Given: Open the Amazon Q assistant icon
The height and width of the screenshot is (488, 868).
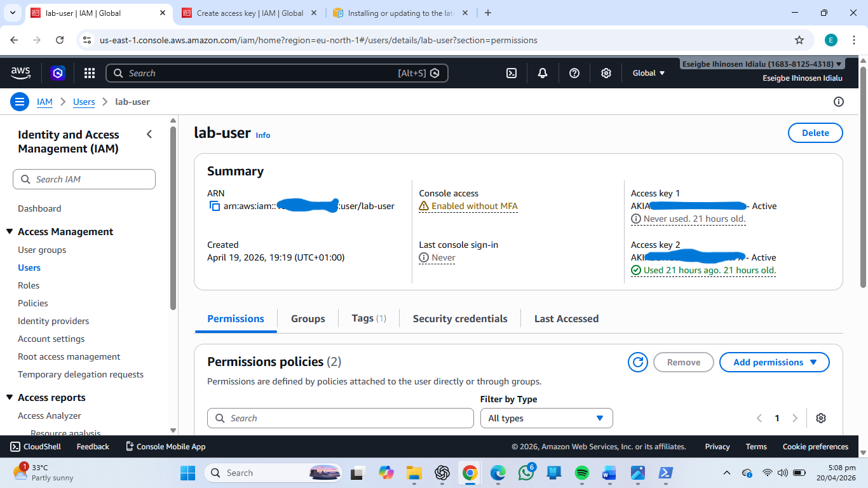Looking at the screenshot, I should coord(58,73).
